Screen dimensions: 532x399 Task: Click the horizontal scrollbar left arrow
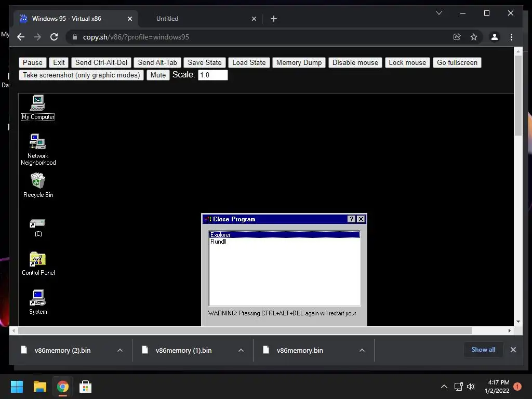(14, 330)
